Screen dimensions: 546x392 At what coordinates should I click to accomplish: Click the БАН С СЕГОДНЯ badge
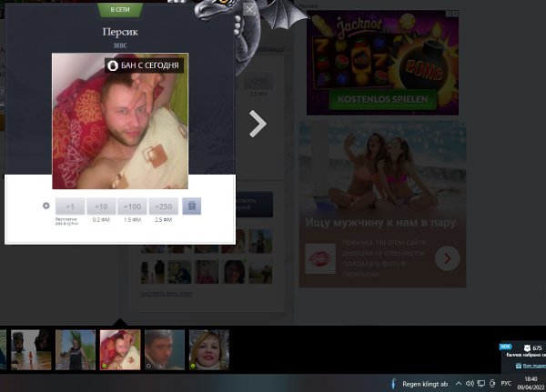point(145,65)
